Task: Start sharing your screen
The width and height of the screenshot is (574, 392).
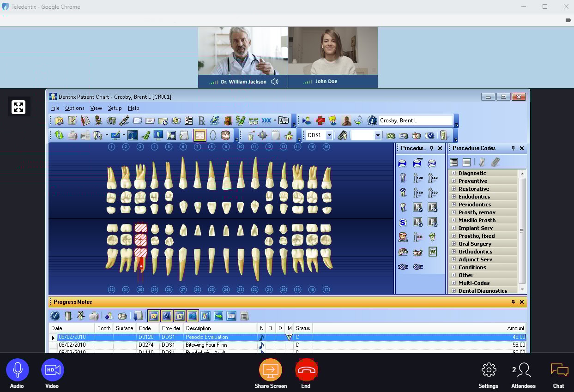Action: pyautogui.click(x=270, y=369)
